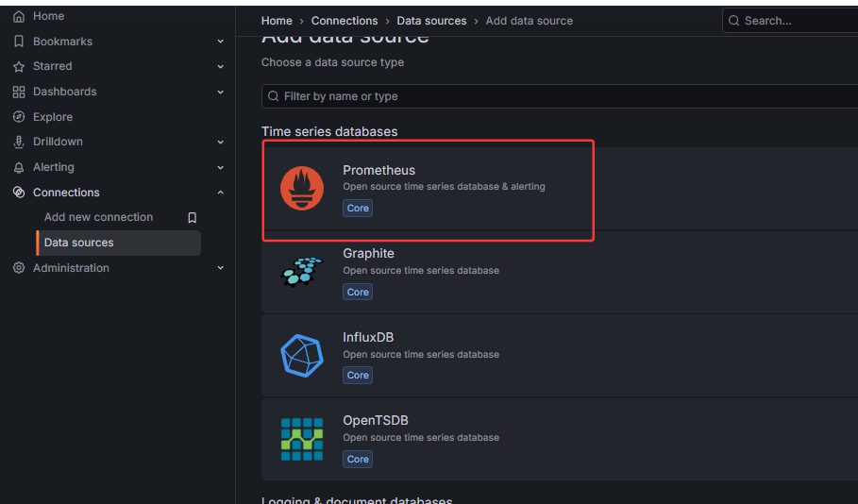Click the top Search input box
This screenshot has height=504, width=858.
pos(790,21)
